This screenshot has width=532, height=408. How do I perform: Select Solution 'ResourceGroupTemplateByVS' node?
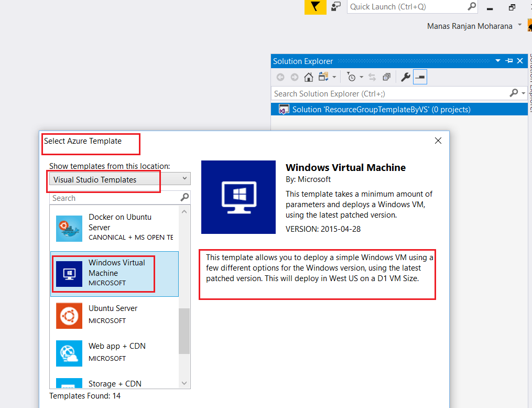point(399,109)
